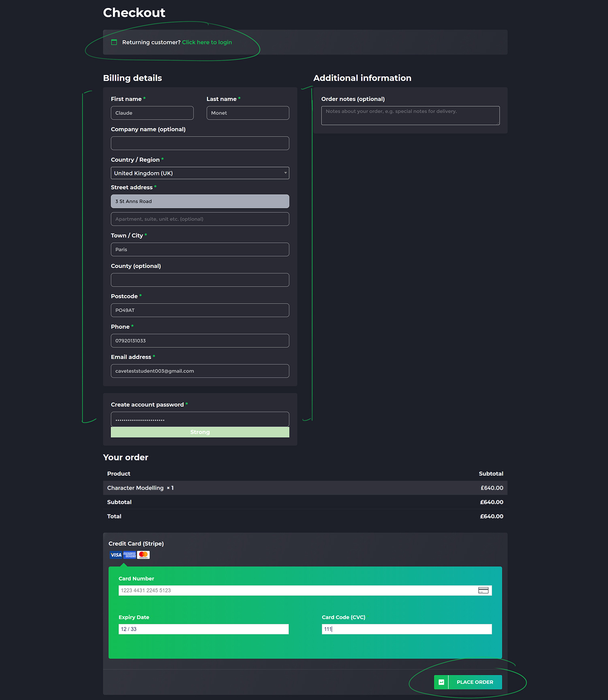Click the Apartment, suite, unit field
Viewport: 608px width, 700px height.
tap(200, 219)
